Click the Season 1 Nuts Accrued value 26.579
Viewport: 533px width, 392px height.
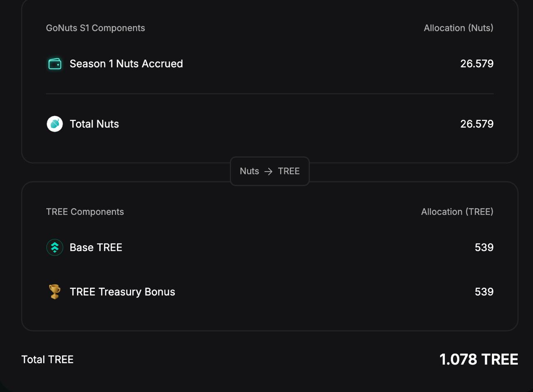click(477, 64)
